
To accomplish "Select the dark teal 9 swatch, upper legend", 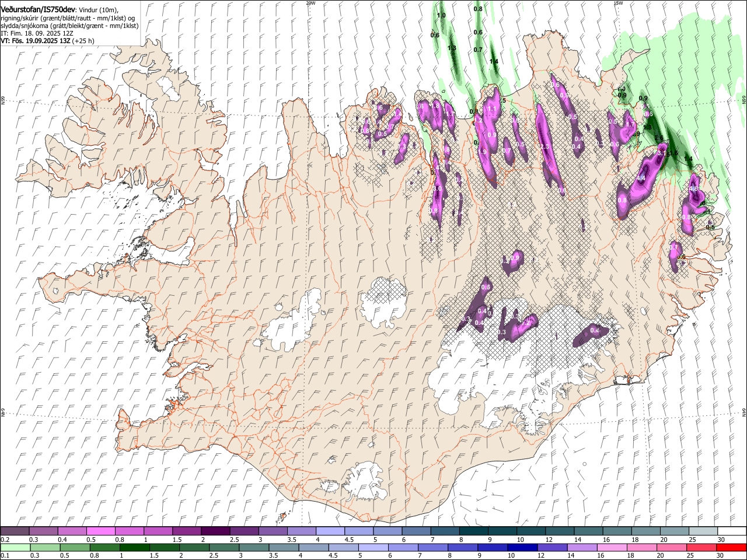I will pos(502,531).
